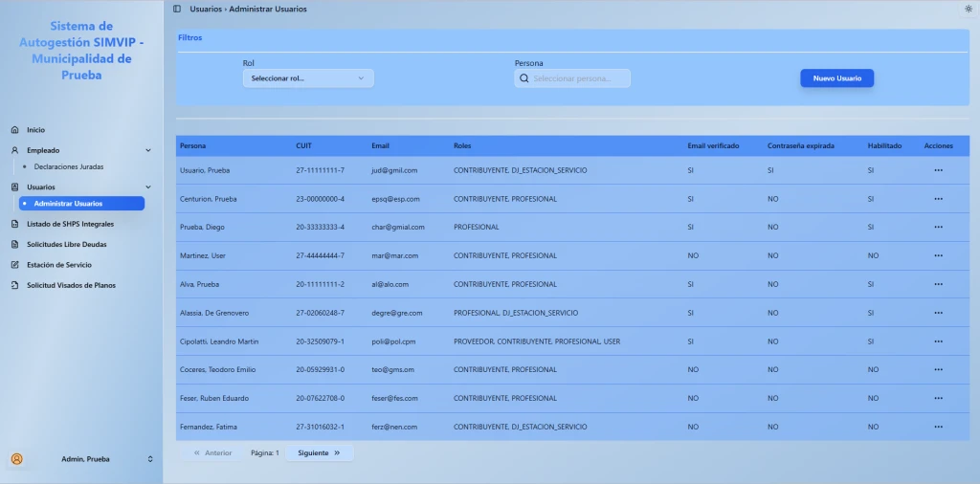The width and height of the screenshot is (980, 484).
Task: Click the Admin, Prueba avatar icon
Action: (x=17, y=459)
